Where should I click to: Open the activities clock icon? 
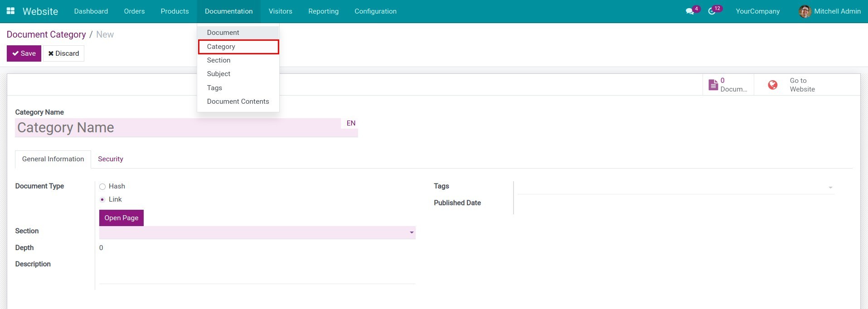[712, 11]
